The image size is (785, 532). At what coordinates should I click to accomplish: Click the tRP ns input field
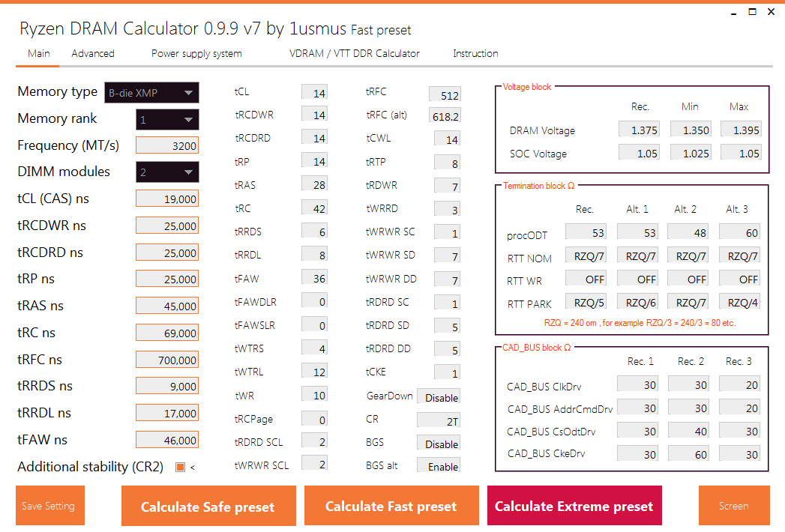(167, 279)
